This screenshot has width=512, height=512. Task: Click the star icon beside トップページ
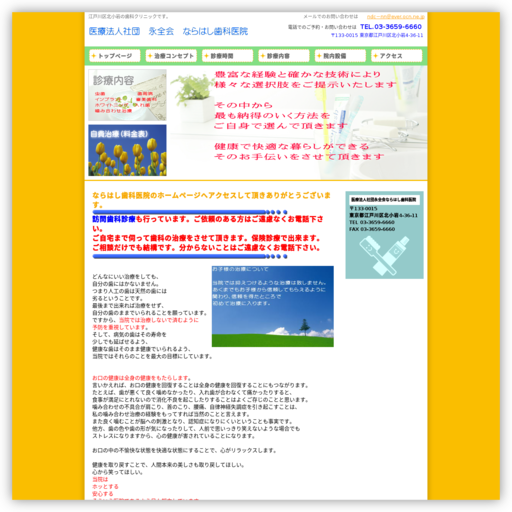(x=94, y=56)
